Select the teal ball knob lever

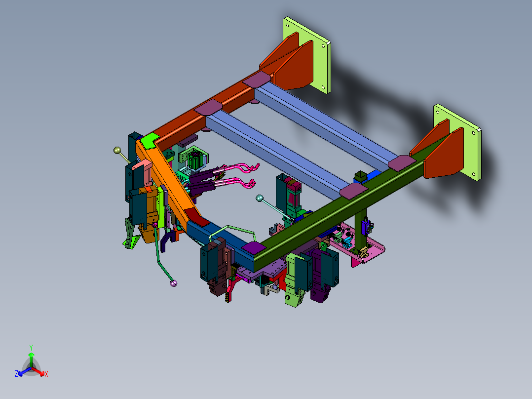click(260, 199)
